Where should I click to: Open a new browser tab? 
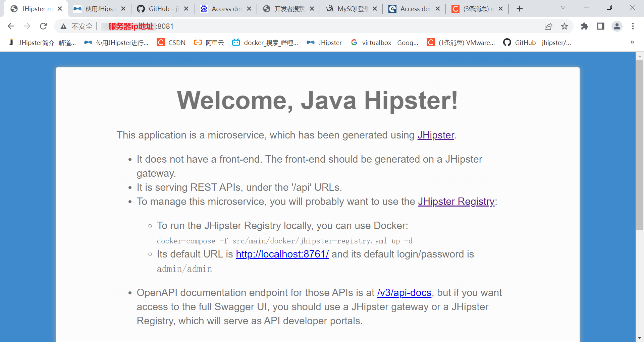[520, 9]
